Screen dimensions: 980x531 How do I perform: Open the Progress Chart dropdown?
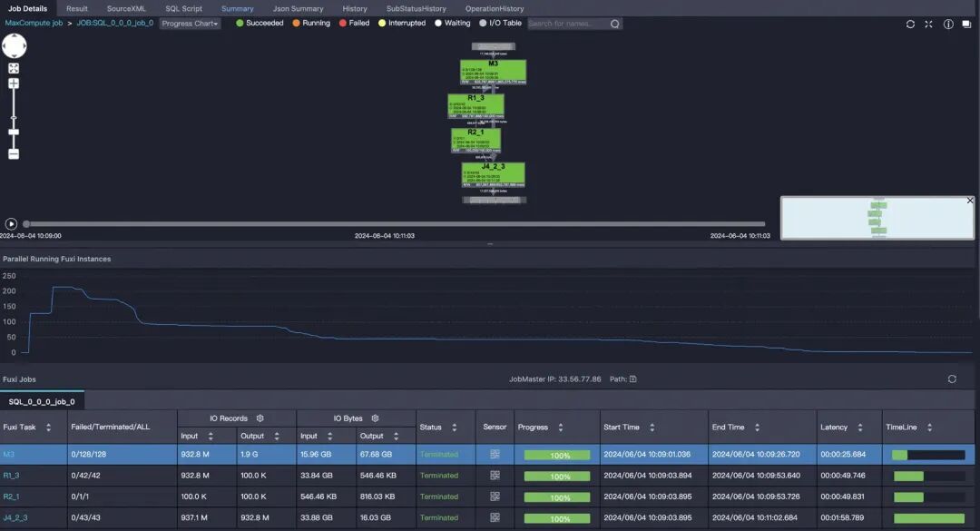(x=190, y=24)
